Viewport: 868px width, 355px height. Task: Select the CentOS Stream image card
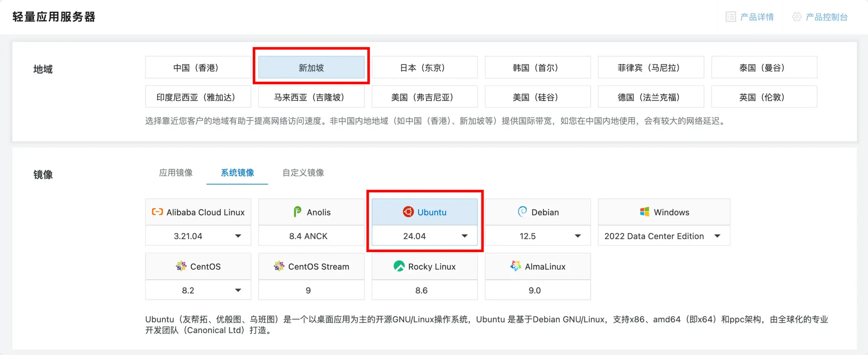pos(311,266)
